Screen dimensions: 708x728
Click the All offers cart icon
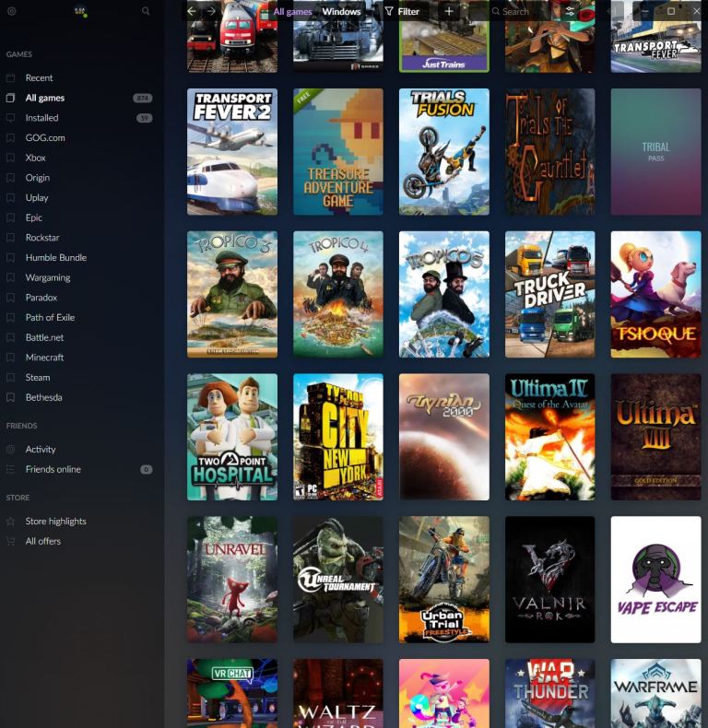tap(11, 541)
